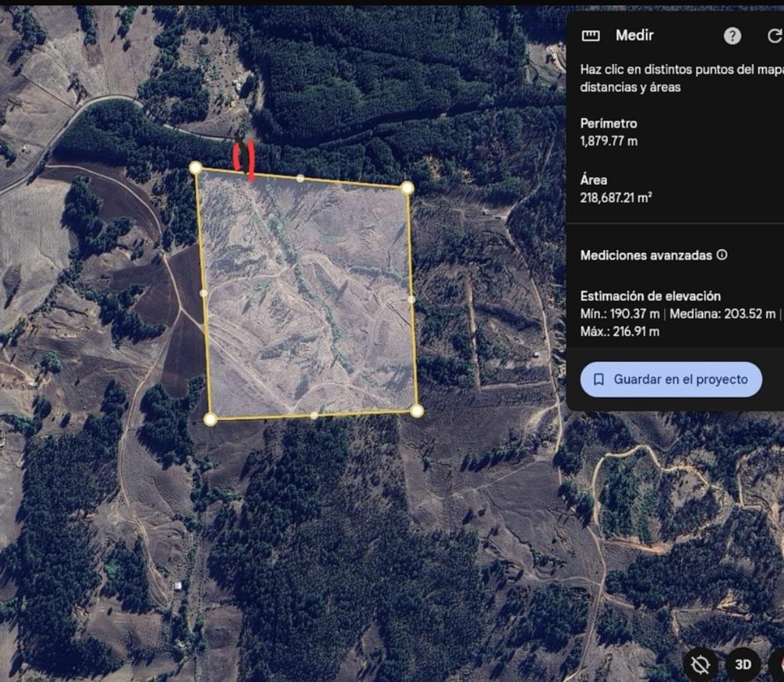Click midpoint handle on polygon's top edge
Image resolution: width=784 pixels, height=682 pixels.
click(300, 178)
